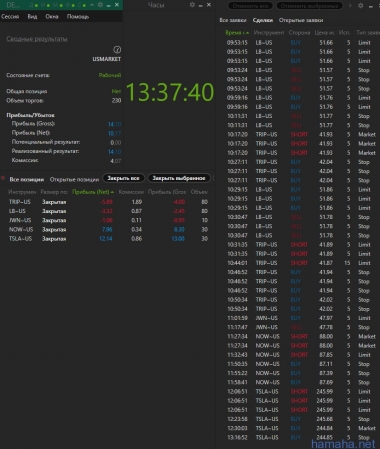Click the Отменить все button
This screenshot has height=449, width=380.
[250, 6]
